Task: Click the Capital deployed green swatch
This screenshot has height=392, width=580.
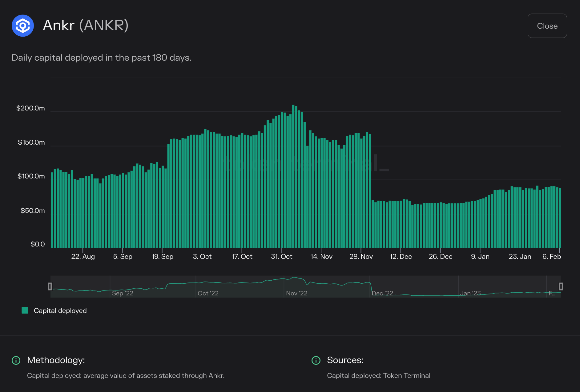Action: (x=25, y=310)
